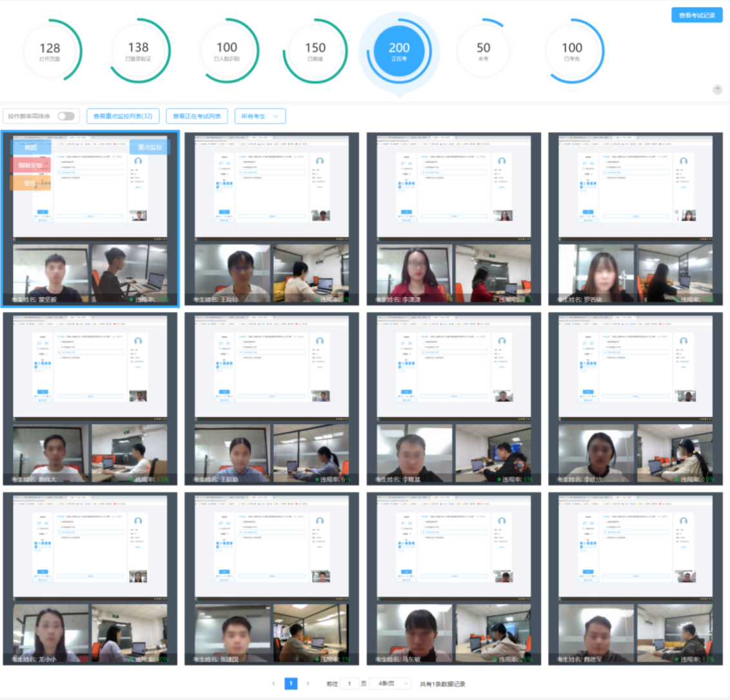Click 查看正在考试列表 button
This screenshot has height=700, width=730.
point(197,117)
